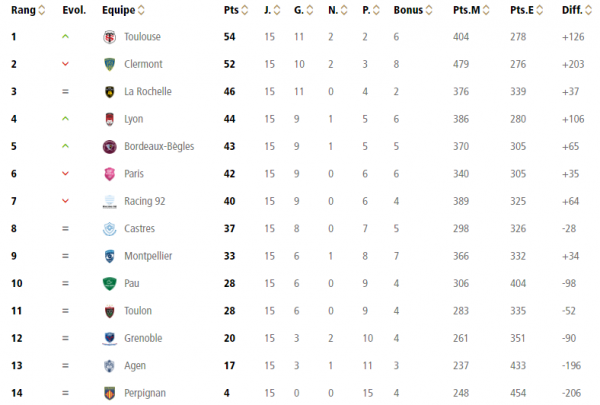Open the Bordeaux-Bègles club emblem
Viewport: 600px width, 405px height.
109,146
